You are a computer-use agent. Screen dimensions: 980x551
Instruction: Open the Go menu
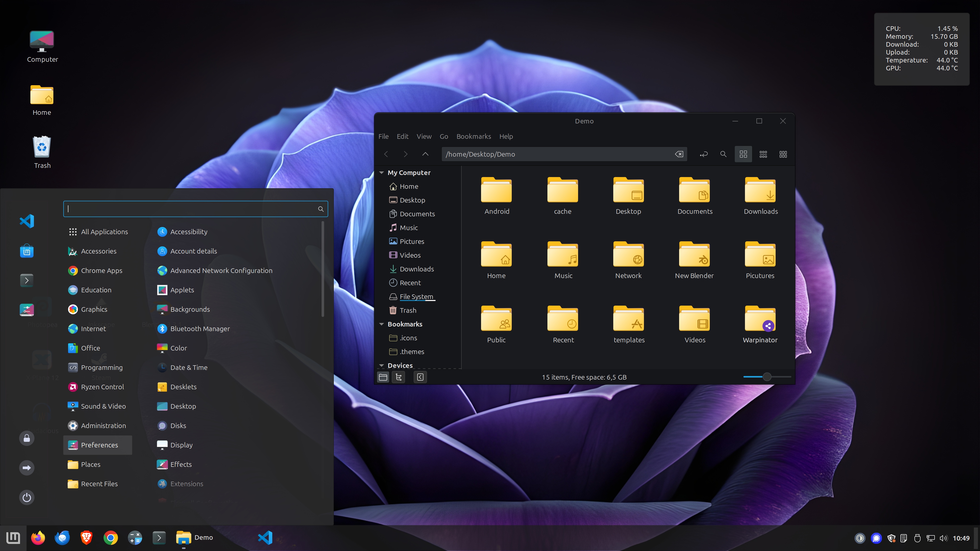pyautogui.click(x=444, y=136)
